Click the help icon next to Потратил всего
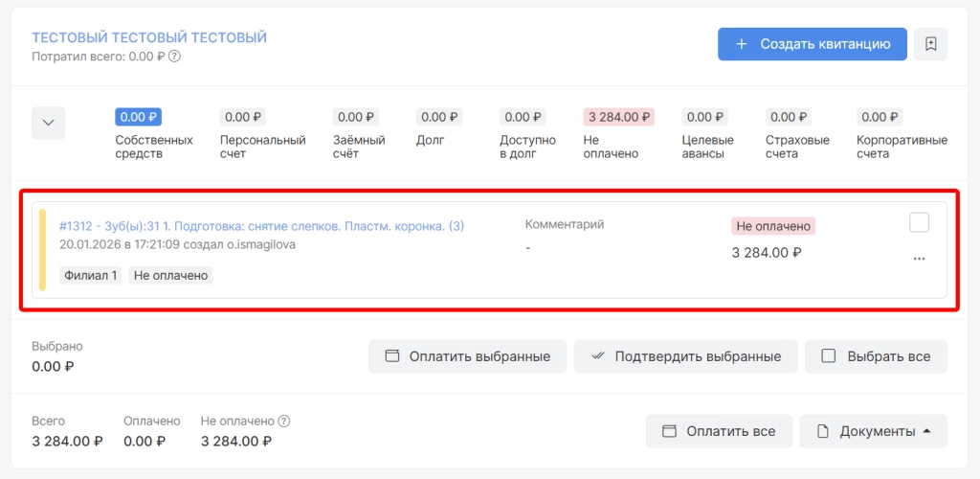This screenshot has width=980, height=479. pyautogui.click(x=175, y=57)
